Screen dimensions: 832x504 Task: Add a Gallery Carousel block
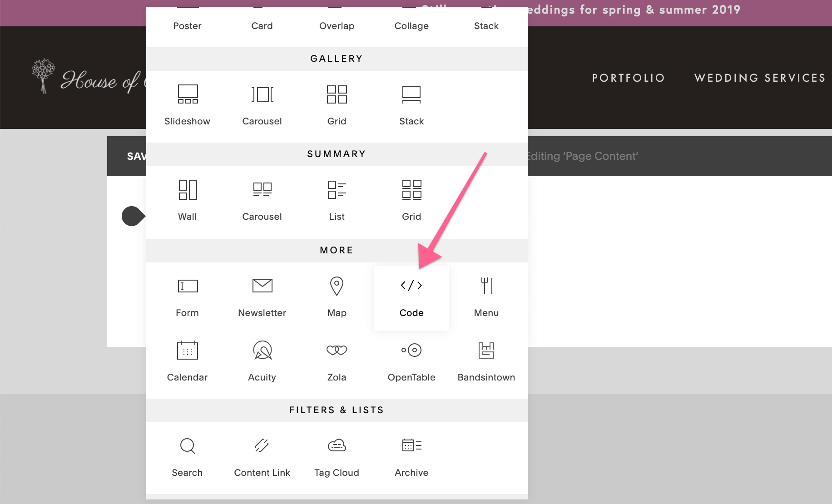click(x=262, y=105)
